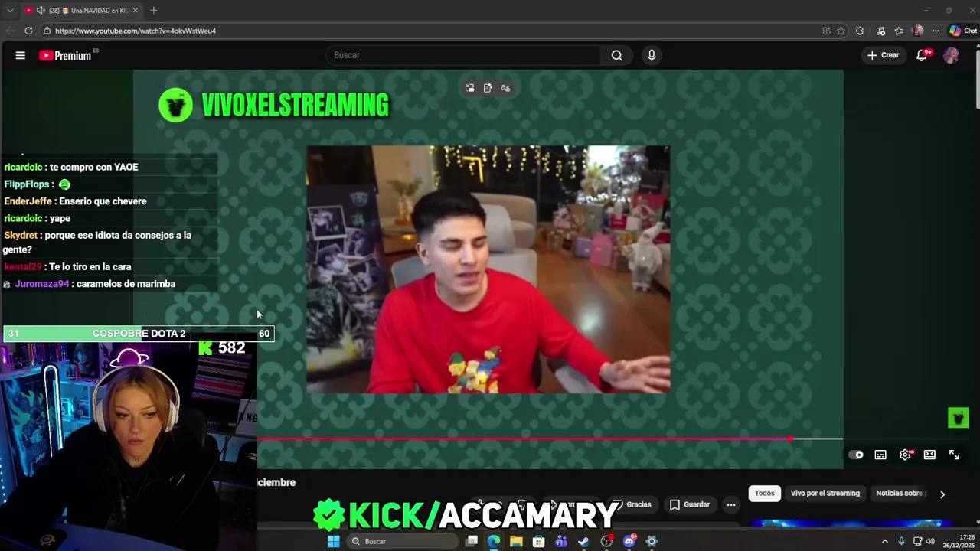Open the browser three-dot settings menu
The width and height of the screenshot is (980, 551).
tap(936, 31)
